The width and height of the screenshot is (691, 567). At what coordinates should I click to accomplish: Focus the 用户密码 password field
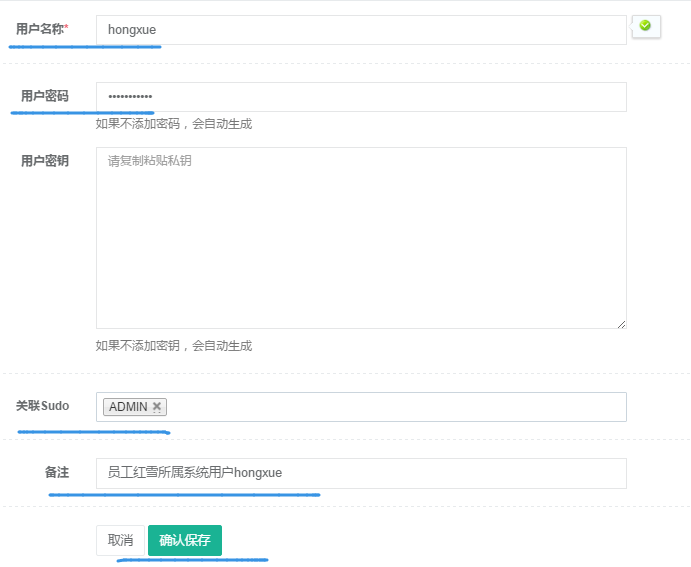tap(361, 97)
